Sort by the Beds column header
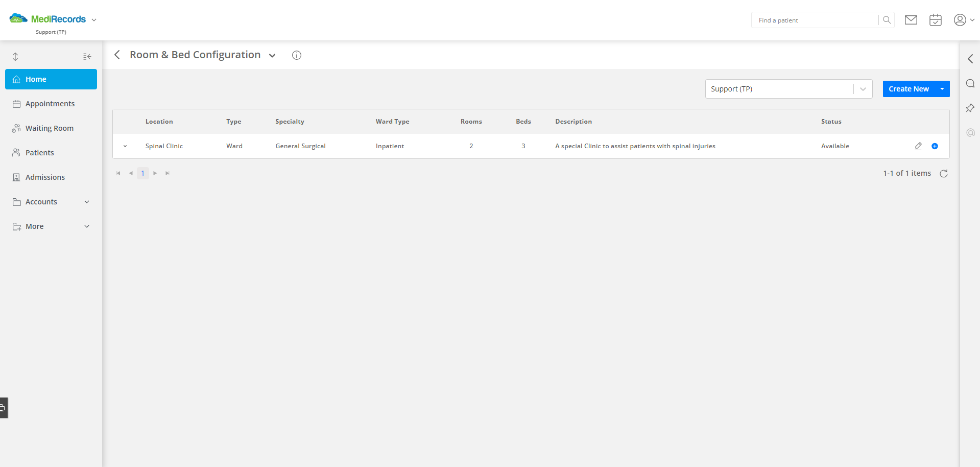The height and width of the screenshot is (467, 980). tap(523, 122)
